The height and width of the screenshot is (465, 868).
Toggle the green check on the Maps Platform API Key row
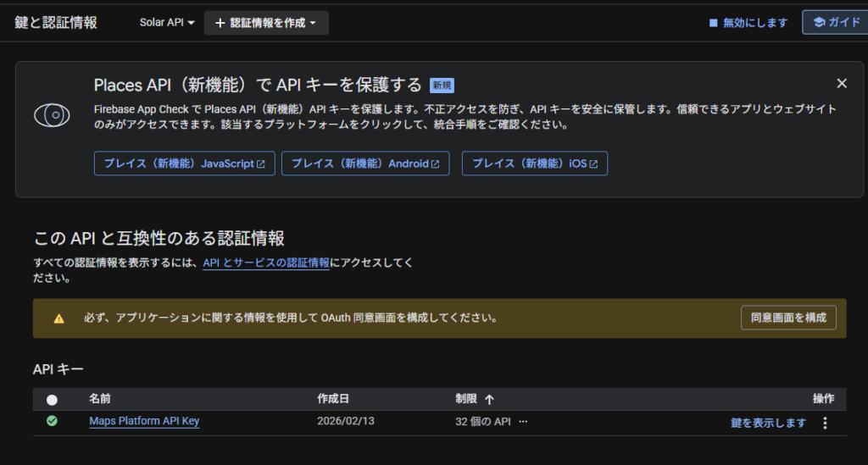(52, 421)
